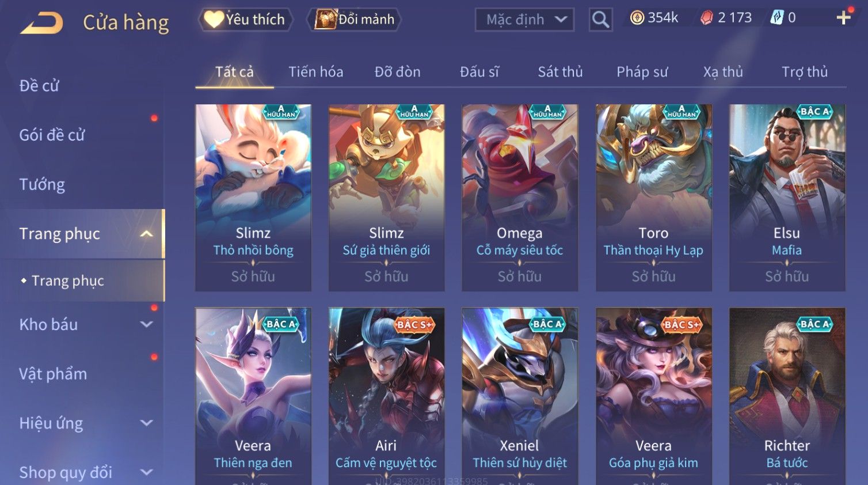Screen dimensions: 868x485
Task: Click the plus icon to add currency
Action: (843, 18)
